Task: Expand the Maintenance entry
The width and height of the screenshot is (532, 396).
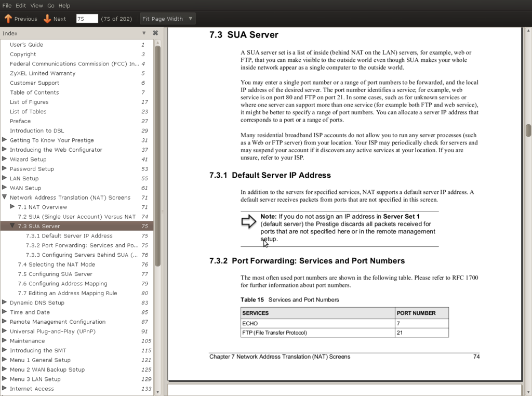Action: click(4, 340)
